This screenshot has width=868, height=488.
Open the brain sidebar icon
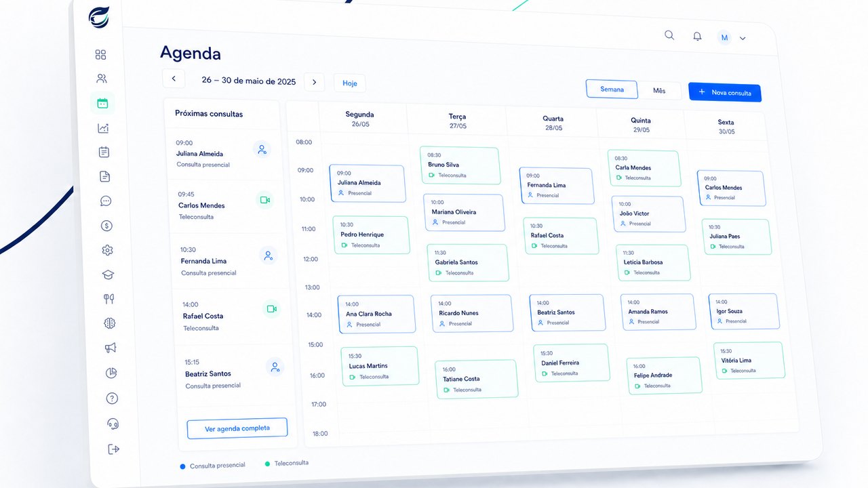[x=110, y=324]
